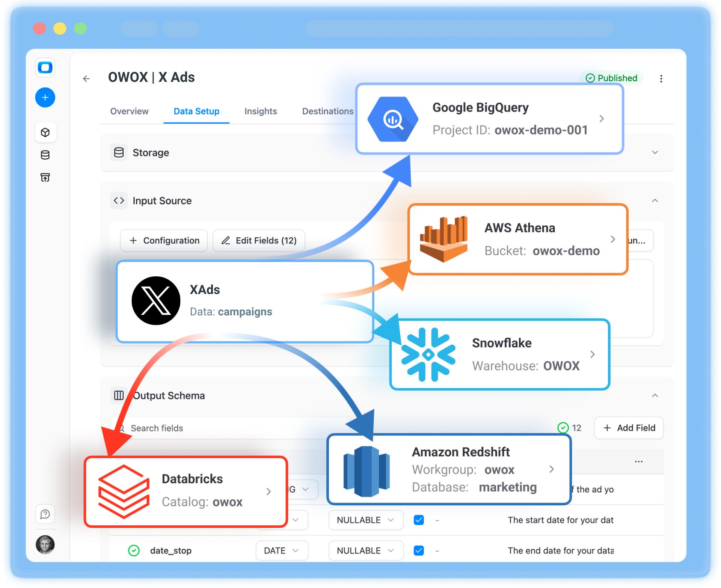
Task: Expand the Storage section
Action: coord(655,152)
